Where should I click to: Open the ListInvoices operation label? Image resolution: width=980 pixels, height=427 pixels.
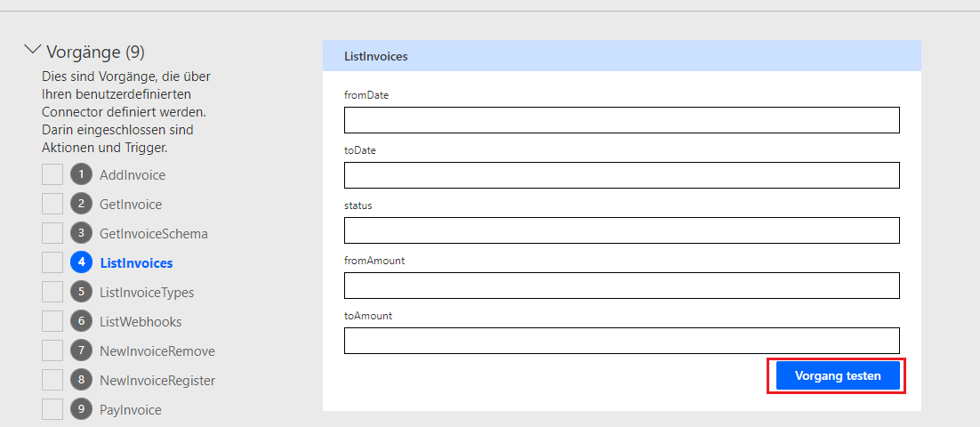tap(136, 263)
